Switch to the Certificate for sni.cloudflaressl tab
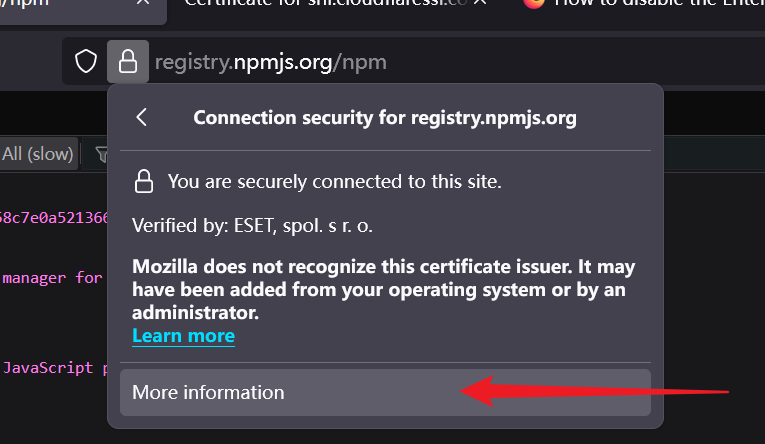 [x=324, y=4]
